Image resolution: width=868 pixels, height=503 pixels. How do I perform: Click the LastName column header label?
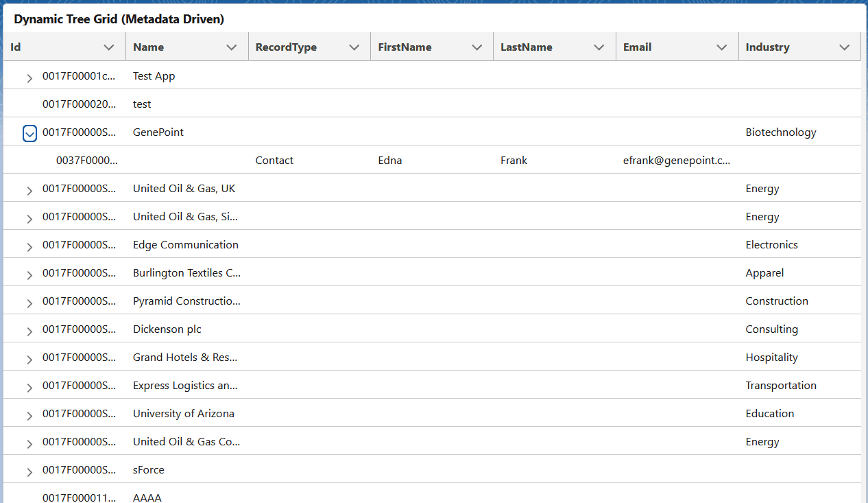coord(527,47)
